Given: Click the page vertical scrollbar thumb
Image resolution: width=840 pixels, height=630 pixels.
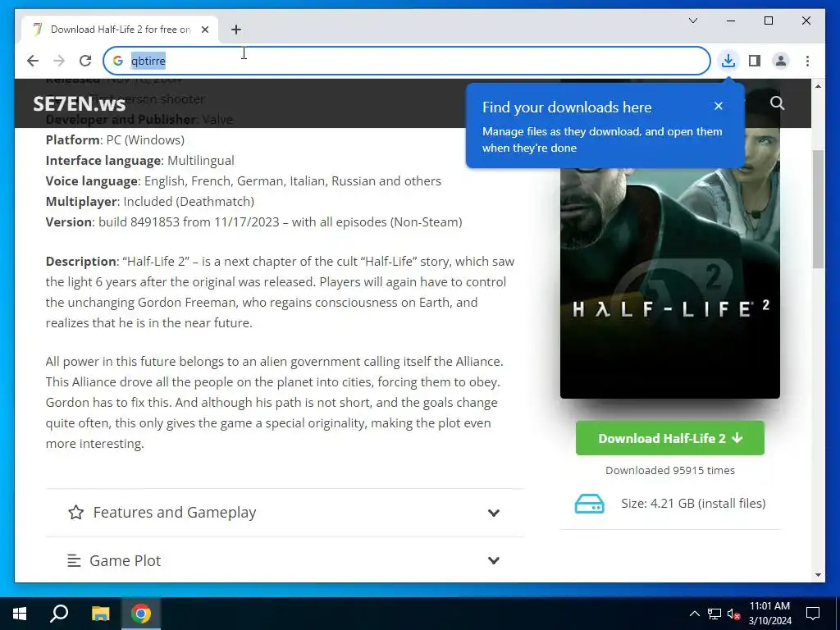Looking at the screenshot, I should [818, 209].
